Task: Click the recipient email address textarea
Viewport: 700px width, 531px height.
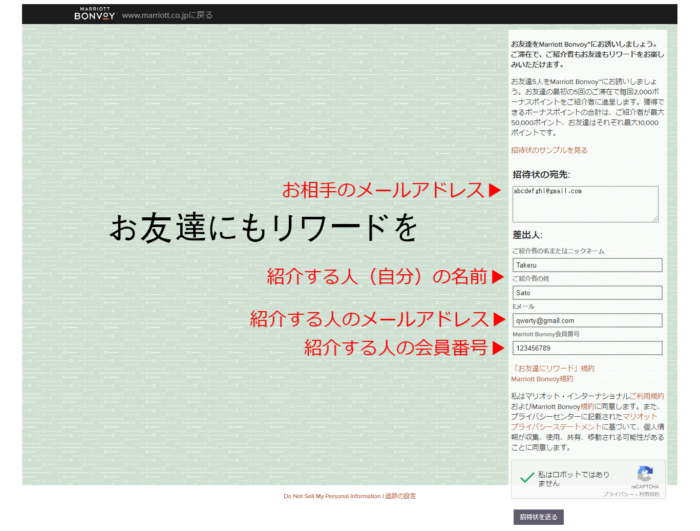Action: pos(585,204)
